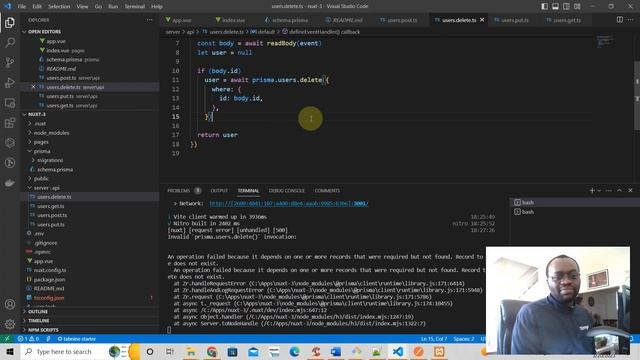The image size is (640, 360).
Task: Open the Manage gear in activity bar
Action: point(10,324)
